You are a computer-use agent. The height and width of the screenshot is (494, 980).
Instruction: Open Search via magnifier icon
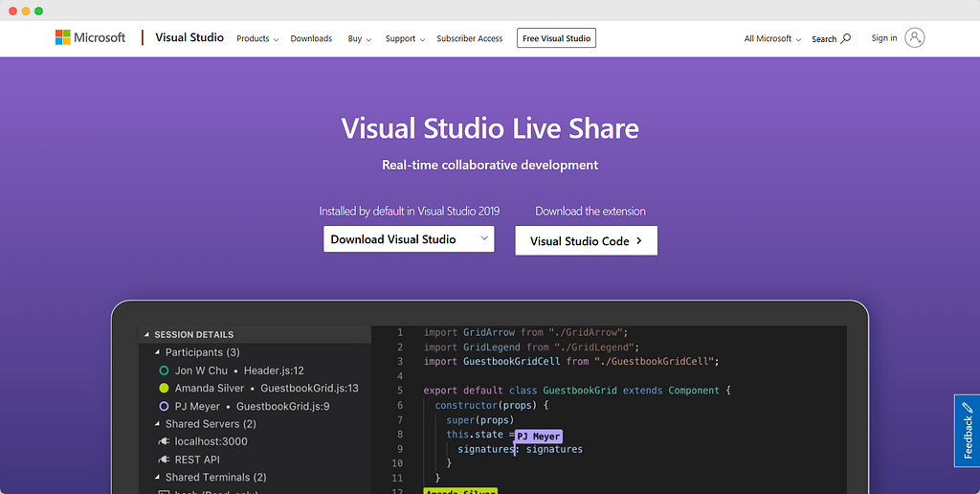click(x=846, y=38)
